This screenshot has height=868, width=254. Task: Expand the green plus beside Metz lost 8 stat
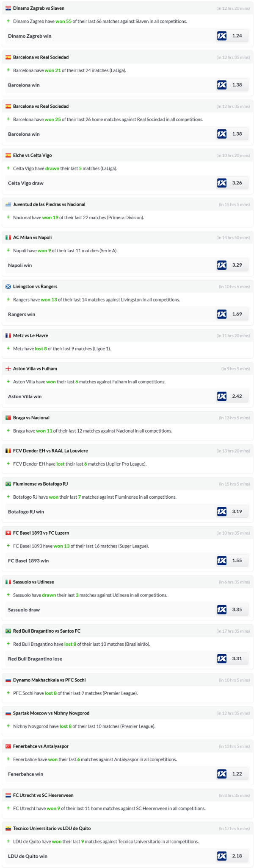point(8,349)
